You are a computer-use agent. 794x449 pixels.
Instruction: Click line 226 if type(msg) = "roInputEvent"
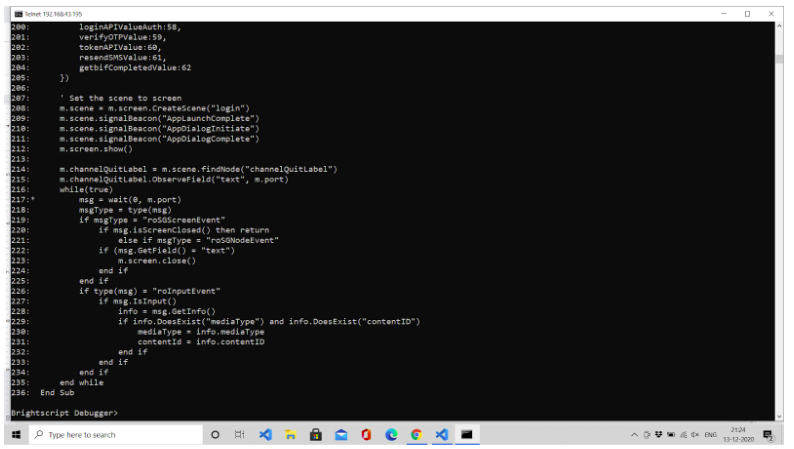(x=149, y=291)
